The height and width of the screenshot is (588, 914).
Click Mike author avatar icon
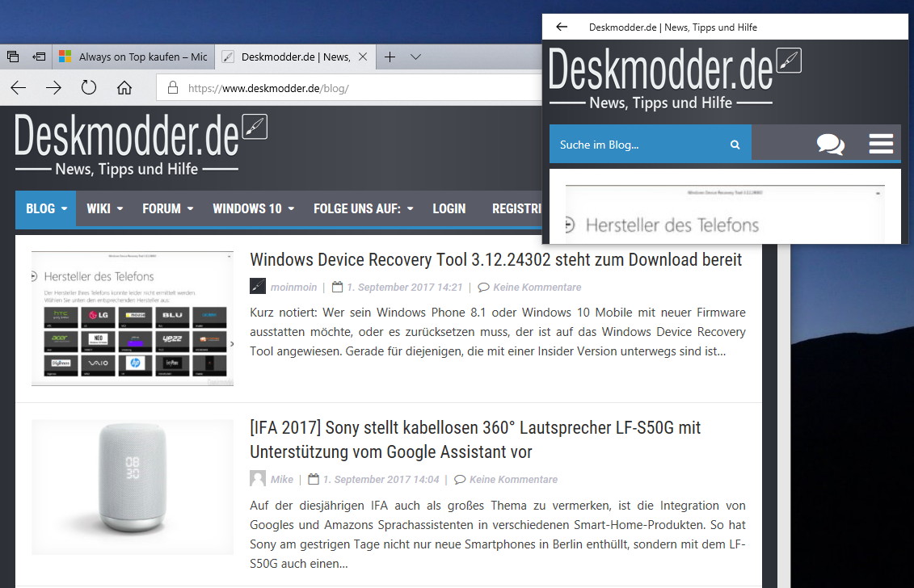click(258, 478)
